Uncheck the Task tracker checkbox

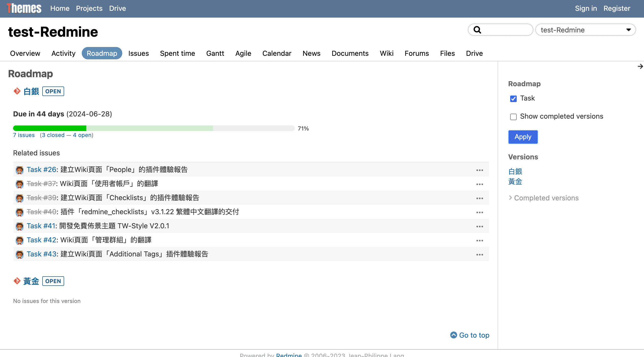pyautogui.click(x=513, y=99)
